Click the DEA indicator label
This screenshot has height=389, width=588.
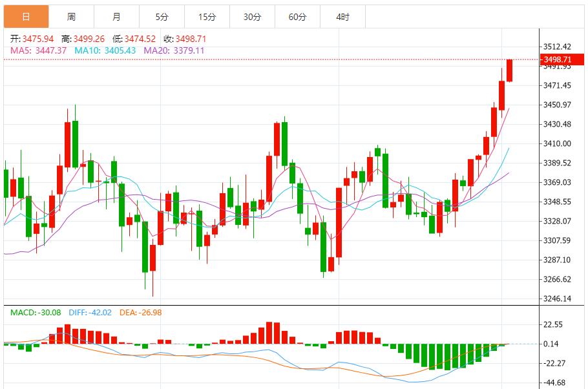141,313
